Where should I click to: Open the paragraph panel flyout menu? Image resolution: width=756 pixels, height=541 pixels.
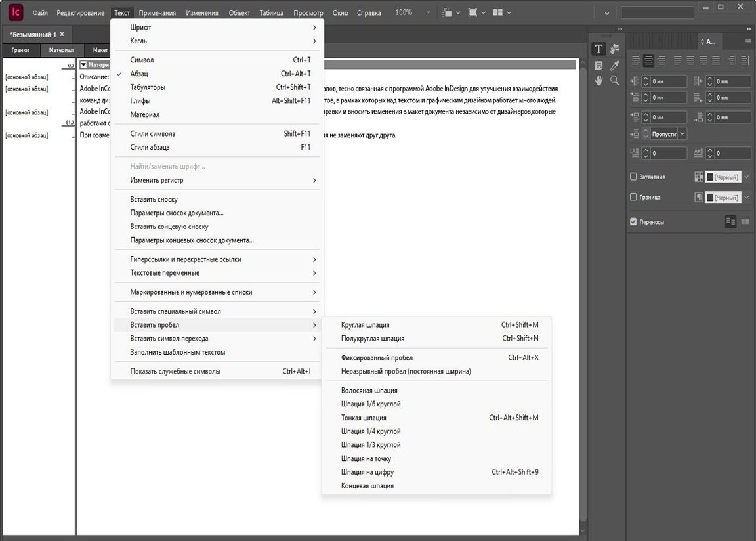[748, 41]
